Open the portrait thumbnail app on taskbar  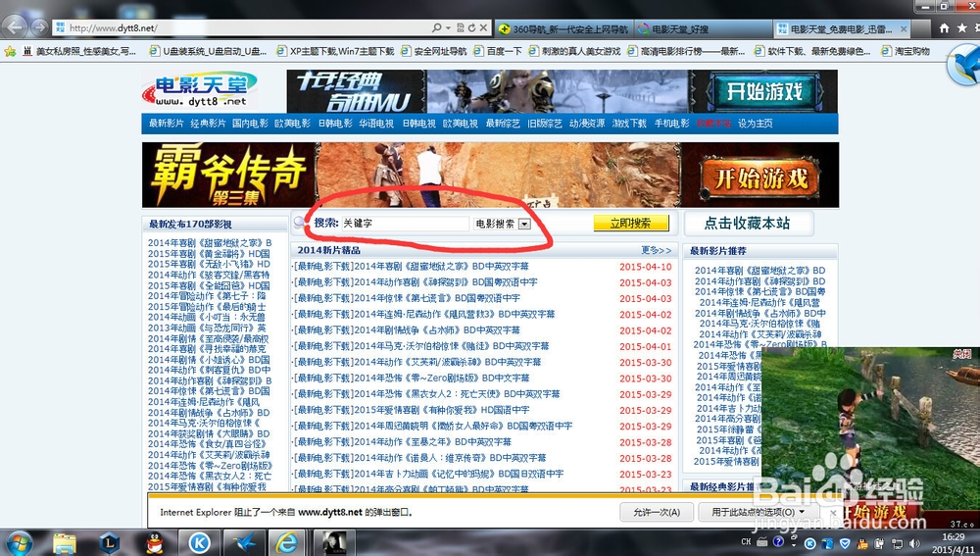tap(334, 543)
